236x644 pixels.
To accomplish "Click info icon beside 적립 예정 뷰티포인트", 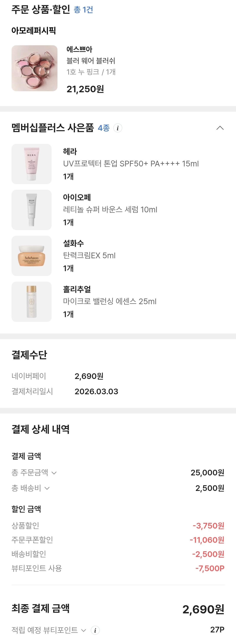I will pyautogui.click(x=95, y=630).
